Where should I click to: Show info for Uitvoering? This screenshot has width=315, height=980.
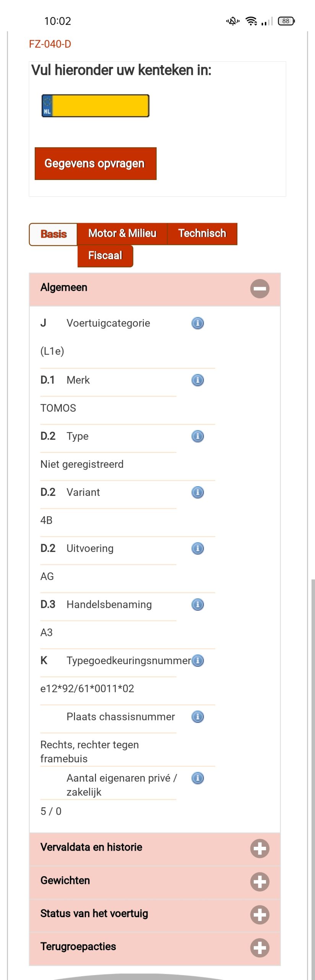point(198,548)
